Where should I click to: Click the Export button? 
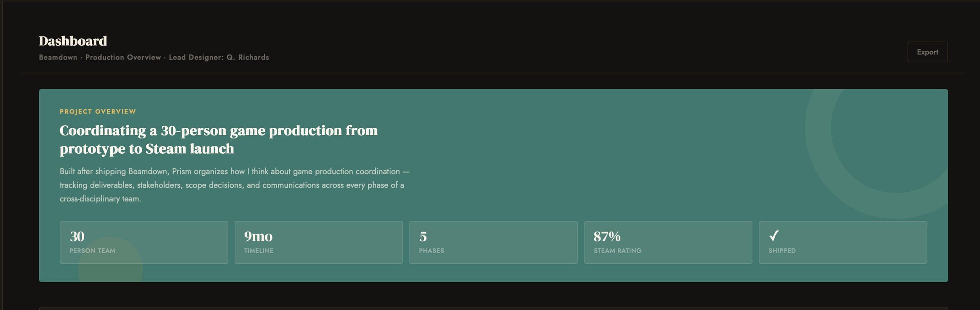pyautogui.click(x=927, y=52)
